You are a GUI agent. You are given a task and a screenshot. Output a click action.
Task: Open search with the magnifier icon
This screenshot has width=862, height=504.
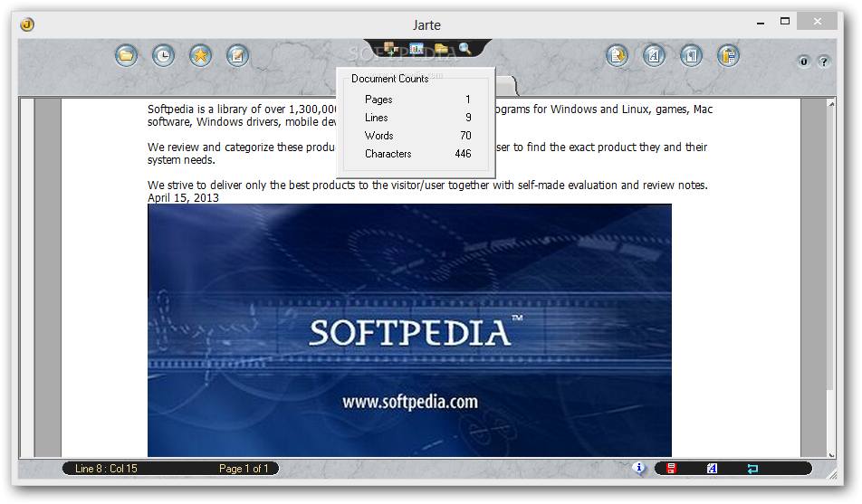click(465, 48)
